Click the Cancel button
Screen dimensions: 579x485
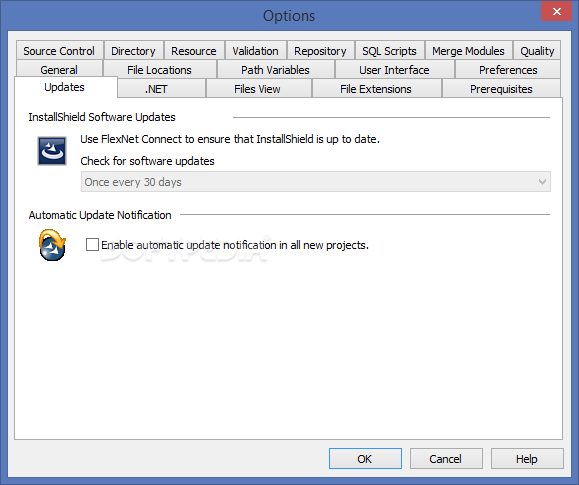tap(446, 458)
